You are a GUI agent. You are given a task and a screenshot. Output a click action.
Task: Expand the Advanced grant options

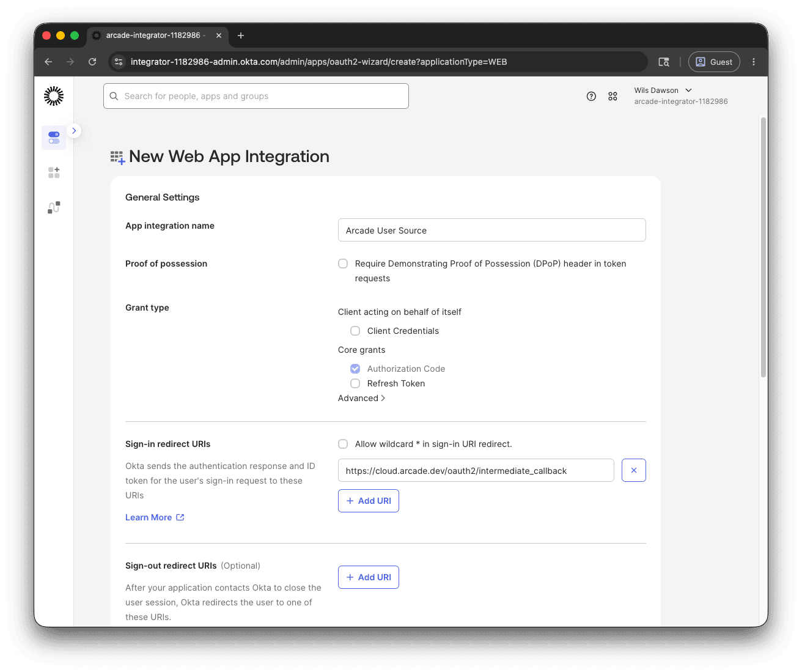pos(362,398)
